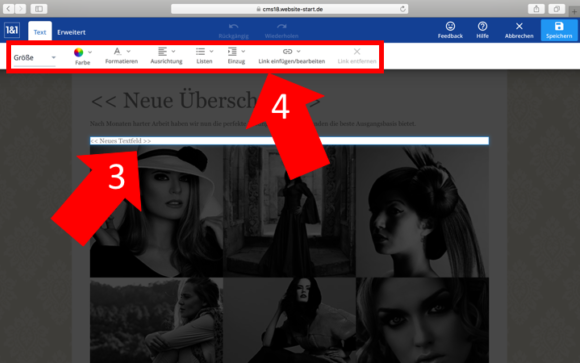Viewport: 580px width, 363px height.
Task: Open new tab with plus button
Action: click(574, 12)
